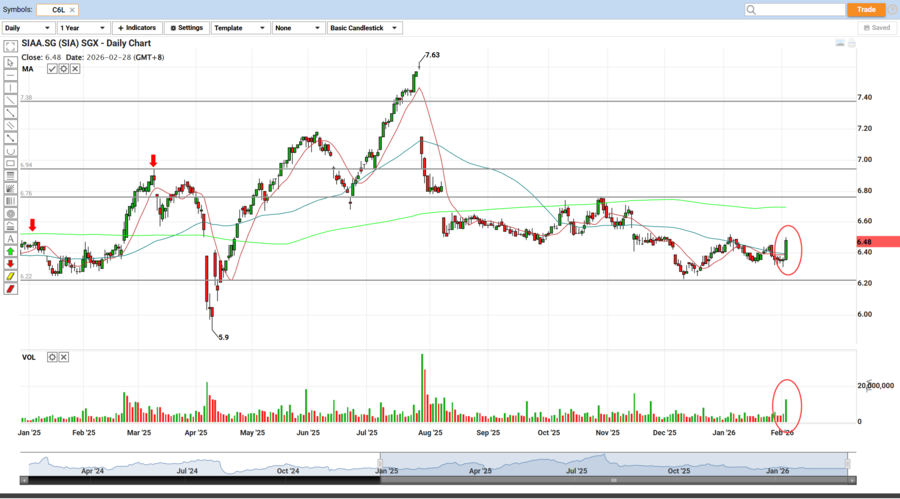Remove the MA indicator with X
Image resolution: width=900 pixels, height=499 pixels.
coord(75,69)
